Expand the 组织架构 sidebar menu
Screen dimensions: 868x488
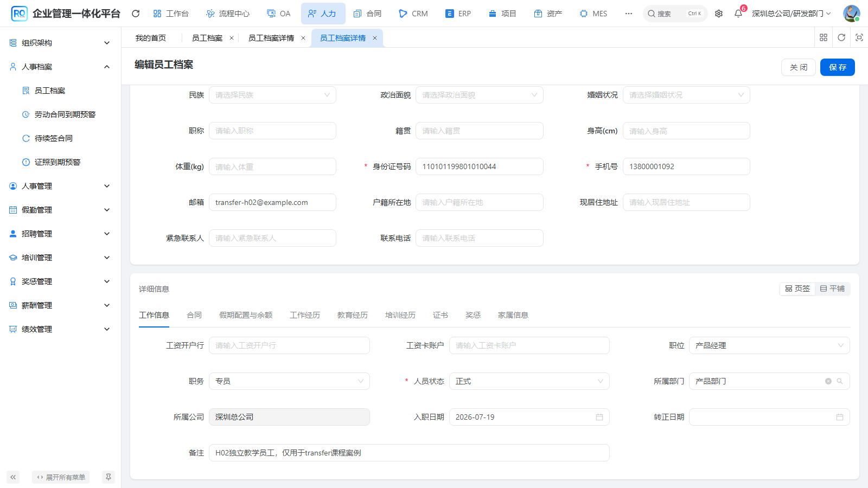[x=60, y=43]
